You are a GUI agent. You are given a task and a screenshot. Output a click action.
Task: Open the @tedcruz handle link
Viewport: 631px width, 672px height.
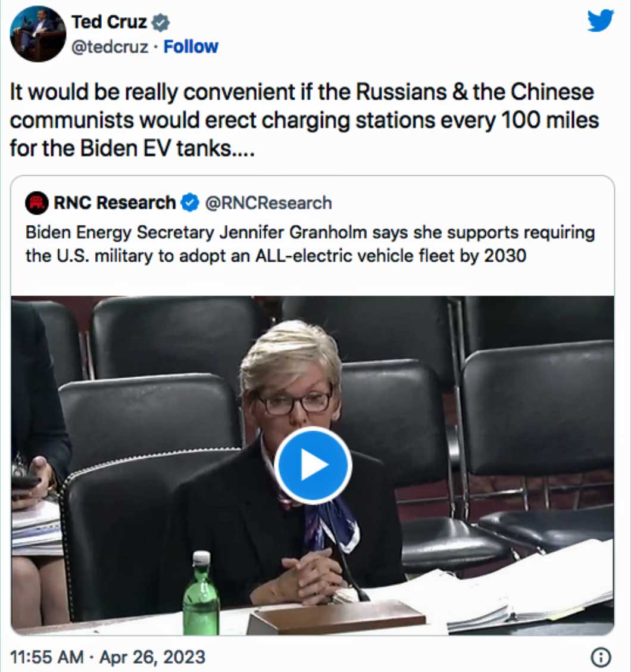click(110, 46)
